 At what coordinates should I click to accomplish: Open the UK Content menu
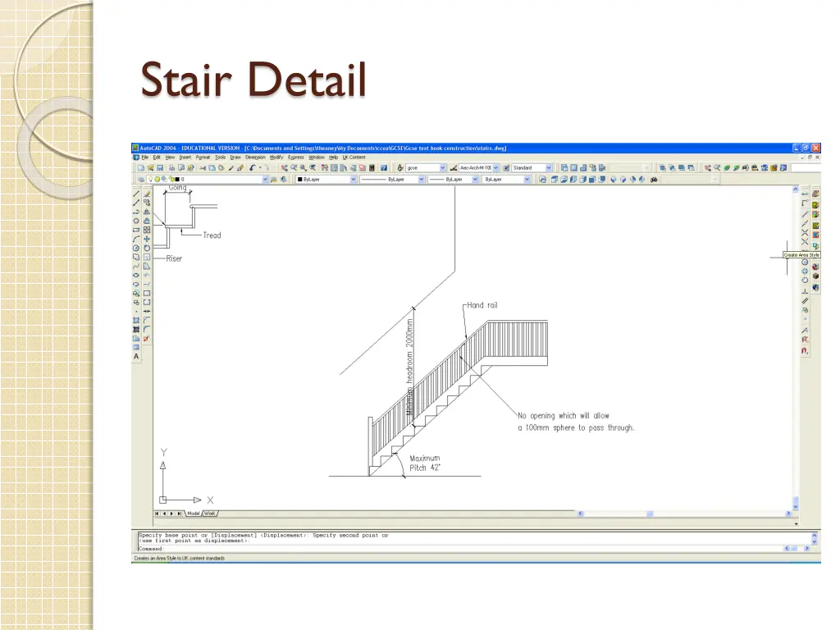pyautogui.click(x=354, y=157)
